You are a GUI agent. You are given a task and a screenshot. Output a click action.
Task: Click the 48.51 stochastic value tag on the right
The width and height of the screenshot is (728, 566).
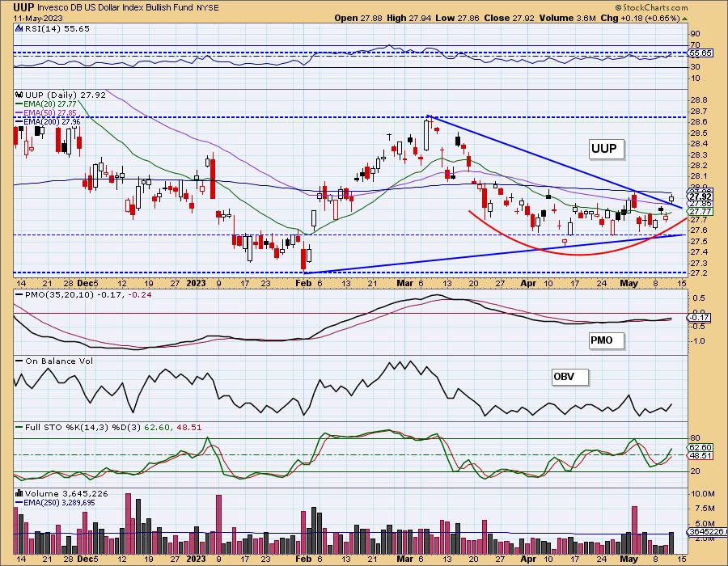700,455
